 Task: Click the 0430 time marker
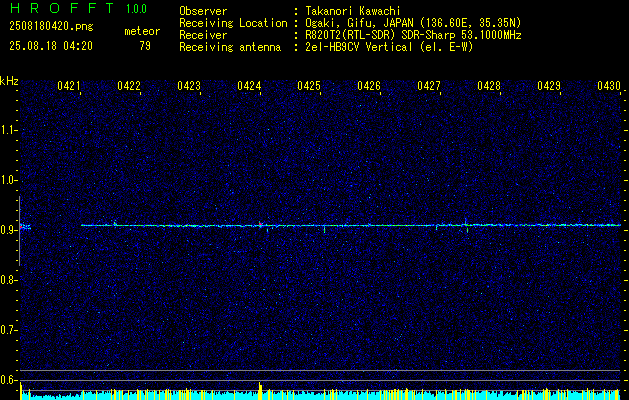(x=609, y=85)
